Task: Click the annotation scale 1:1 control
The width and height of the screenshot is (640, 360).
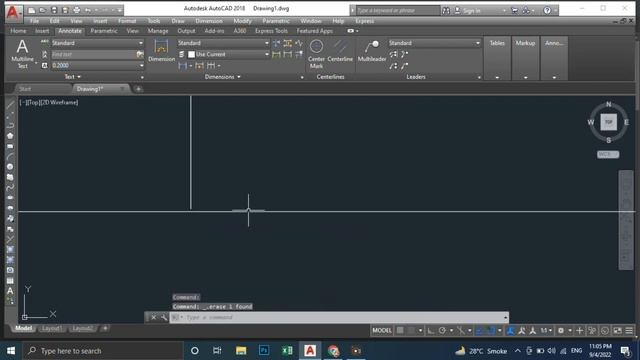Action: click(546, 331)
